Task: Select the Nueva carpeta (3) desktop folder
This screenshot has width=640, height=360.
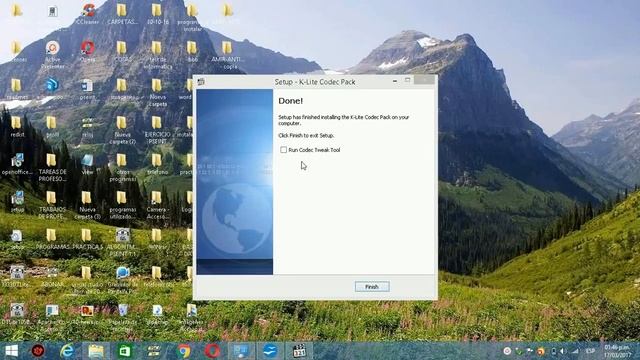Action: click(x=87, y=205)
